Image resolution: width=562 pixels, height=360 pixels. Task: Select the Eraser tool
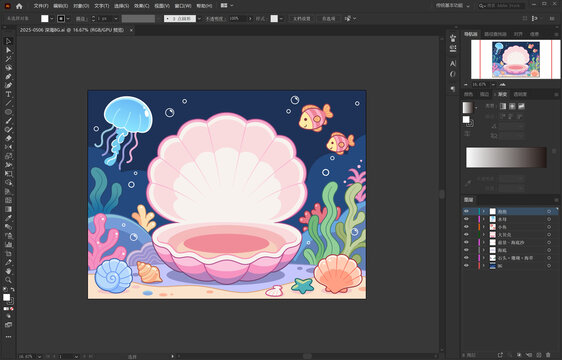pos(8,138)
